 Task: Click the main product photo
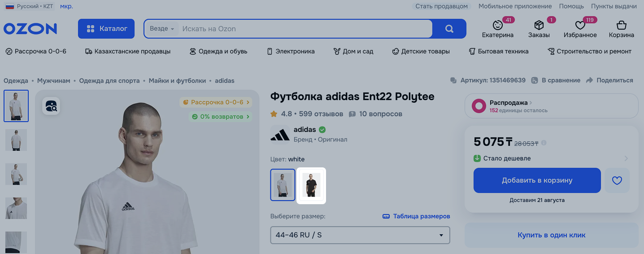(147, 172)
